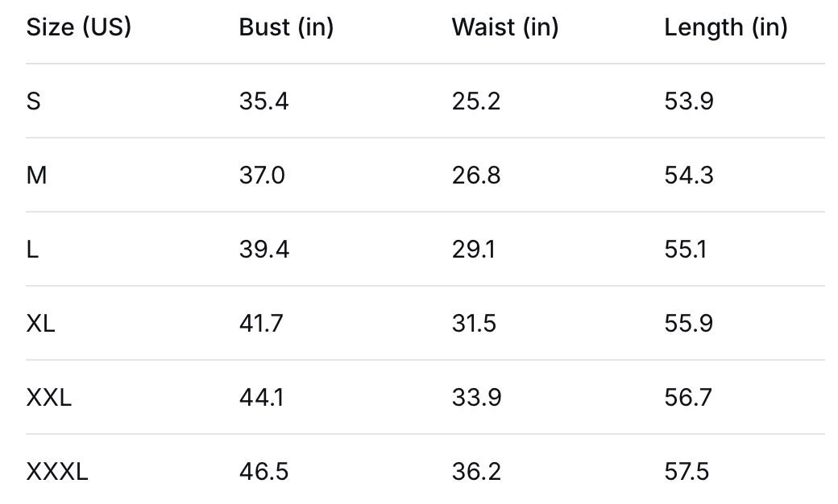Click bust value 46.5 in XXXL row
Image resolution: width=838 pixels, height=504 pixels.
click(263, 472)
